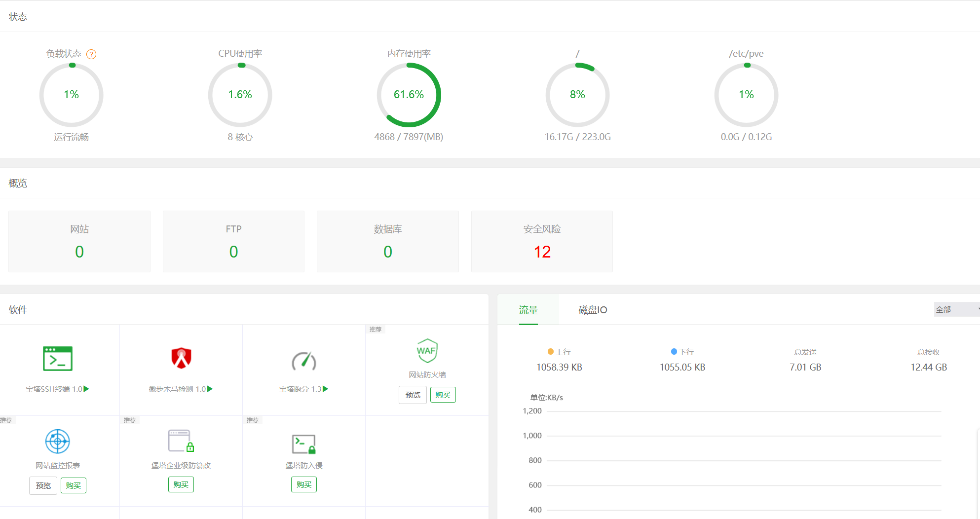980x519 pixels.
Task: Click the 内存使用率 61.6% gauge
Action: pos(409,95)
